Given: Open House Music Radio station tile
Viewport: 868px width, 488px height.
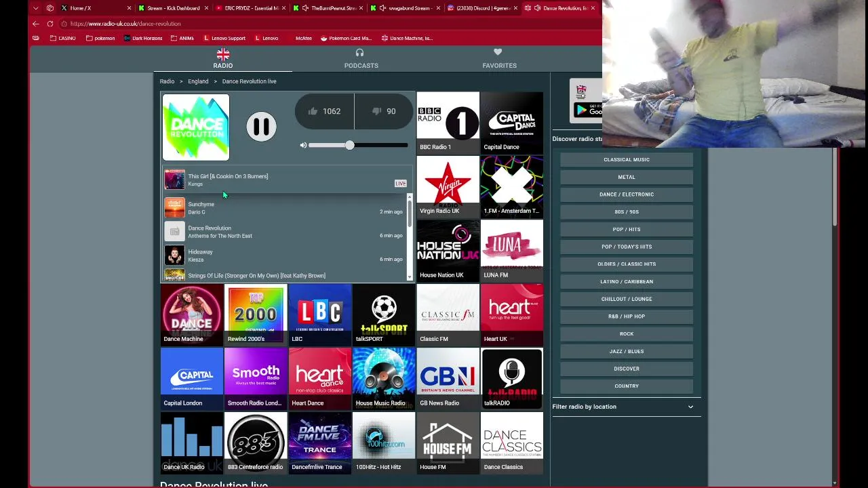Looking at the screenshot, I should pos(384,378).
